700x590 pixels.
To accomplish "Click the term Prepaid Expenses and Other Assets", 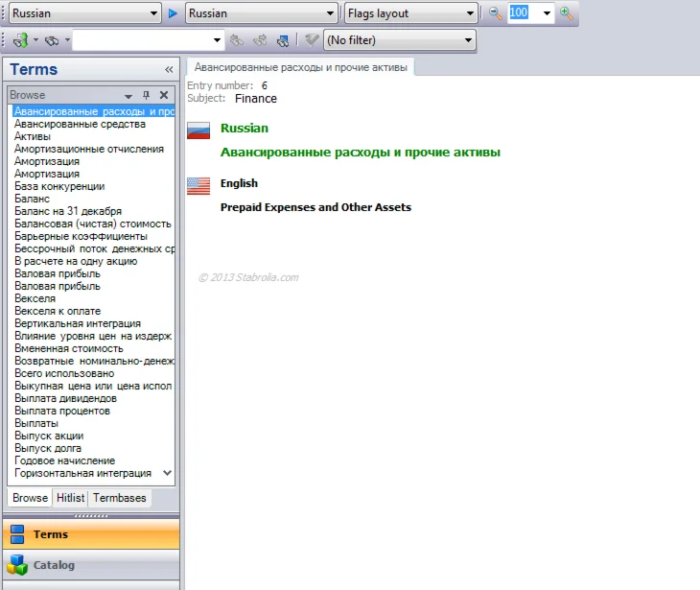I will pyautogui.click(x=315, y=207).
